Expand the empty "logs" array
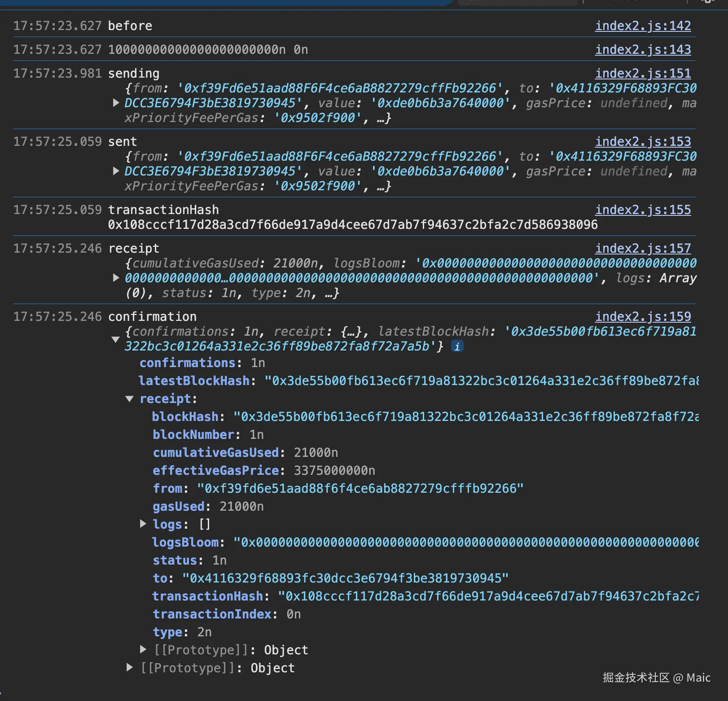The image size is (728, 701). pos(143,524)
